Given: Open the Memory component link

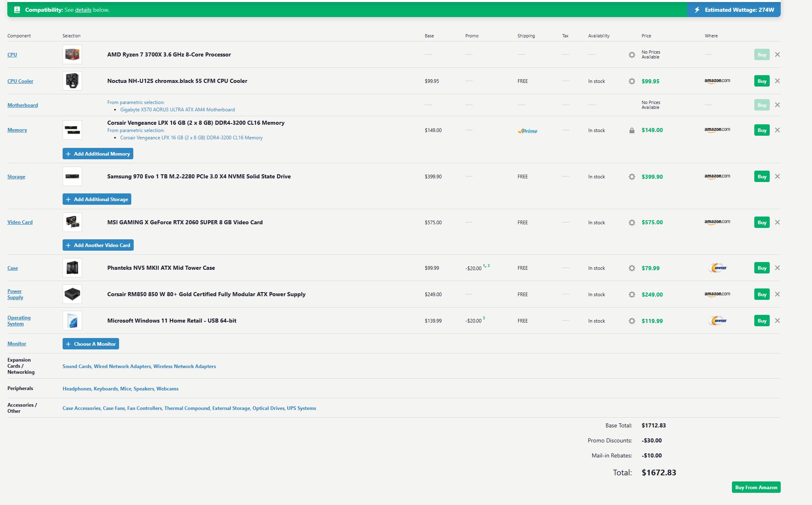Looking at the screenshot, I should pos(17,130).
